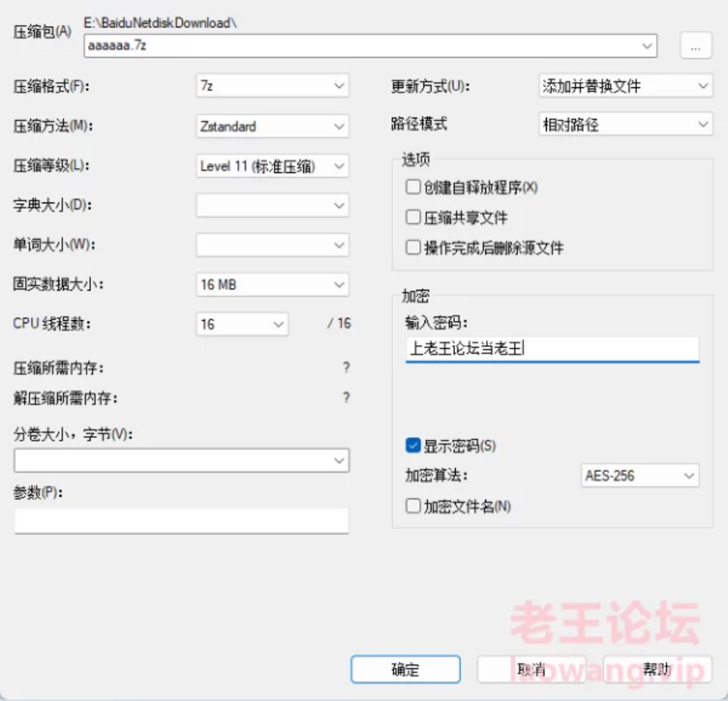Enable the 加密文件名 checkbox
The height and width of the screenshot is (701, 728).
pos(413,506)
